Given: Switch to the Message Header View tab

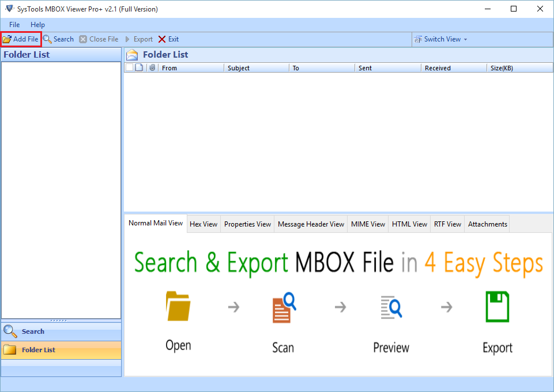Looking at the screenshot, I should 311,224.
